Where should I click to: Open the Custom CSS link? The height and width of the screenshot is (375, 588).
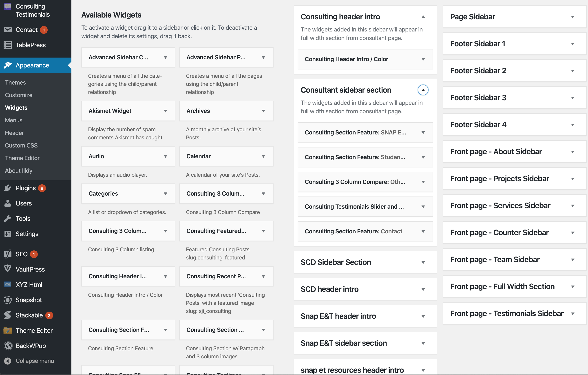pos(21,145)
